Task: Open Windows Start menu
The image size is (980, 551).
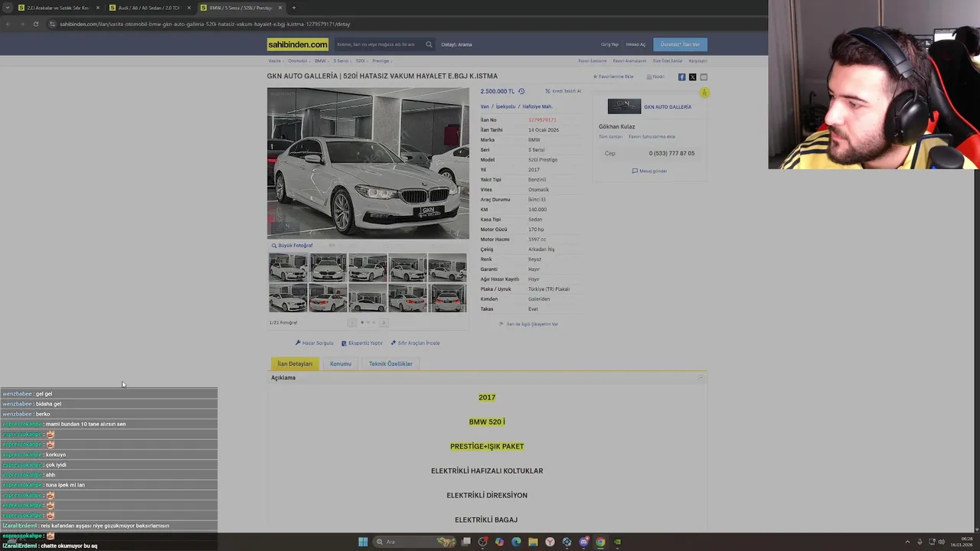Action: 363,542
